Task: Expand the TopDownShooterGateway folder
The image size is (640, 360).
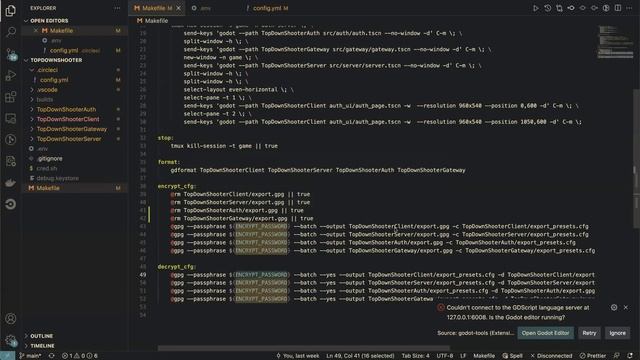Action: 72,129
